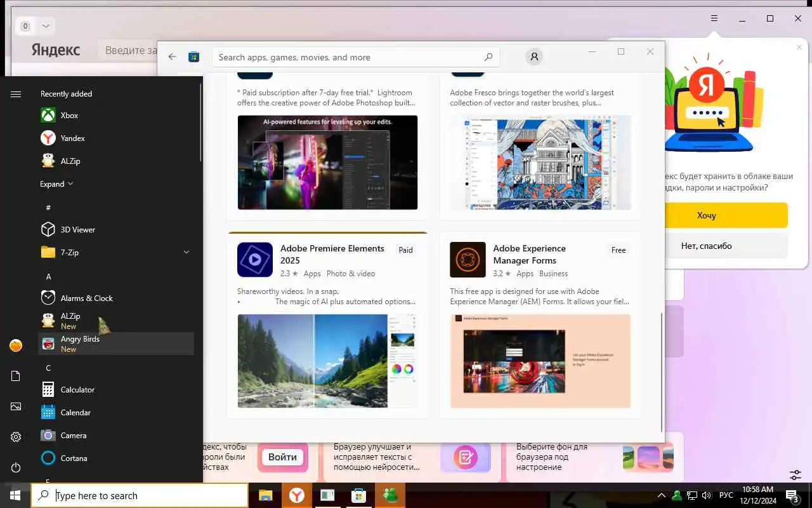Viewport: 812px width, 508px height.
Task: Click Microsoft Store home logo
Action: point(194,57)
